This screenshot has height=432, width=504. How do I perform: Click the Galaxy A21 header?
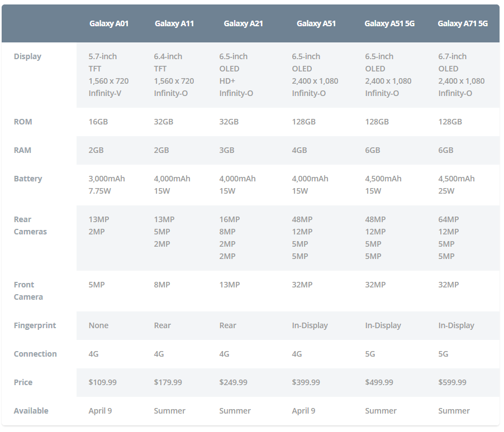point(243,23)
